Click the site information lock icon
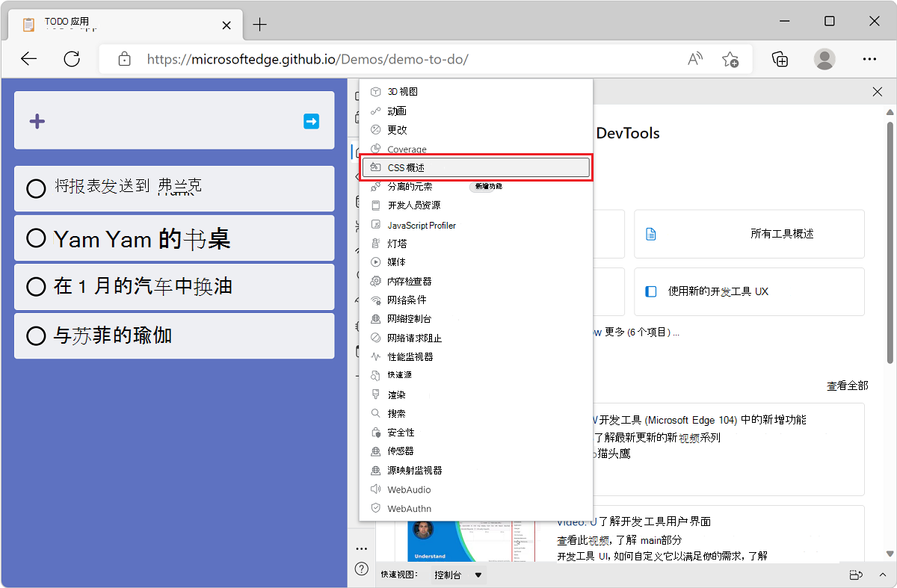Image resolution: width=897 pixels, height=588 pixels. tap(124, 58)
